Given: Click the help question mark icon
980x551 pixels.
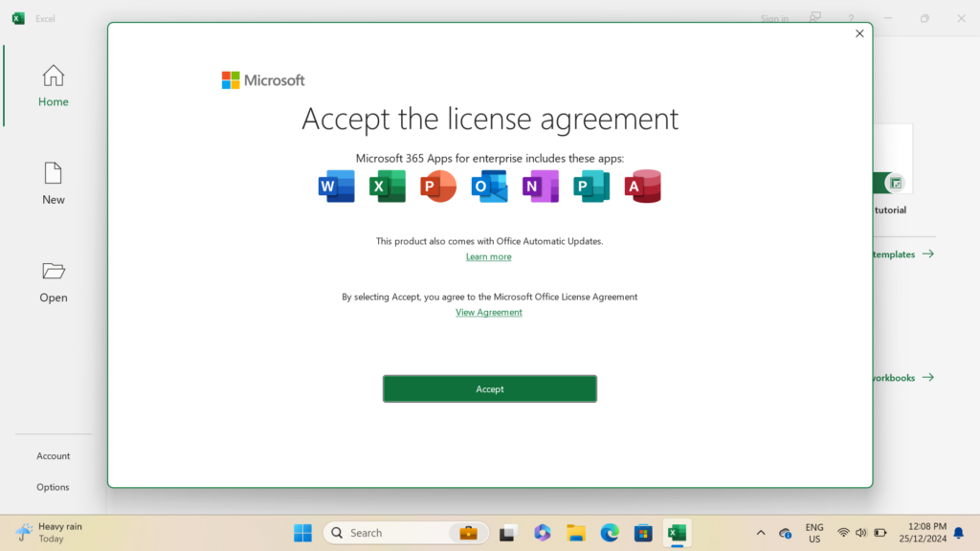Looking at the screenshot, I should (851, 18).
